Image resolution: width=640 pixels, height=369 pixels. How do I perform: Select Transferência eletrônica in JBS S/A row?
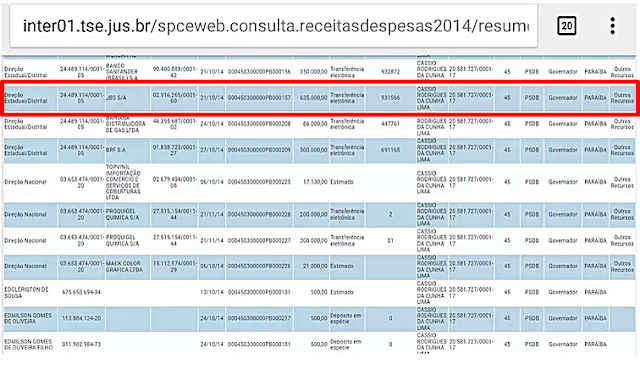click(347, 98)
